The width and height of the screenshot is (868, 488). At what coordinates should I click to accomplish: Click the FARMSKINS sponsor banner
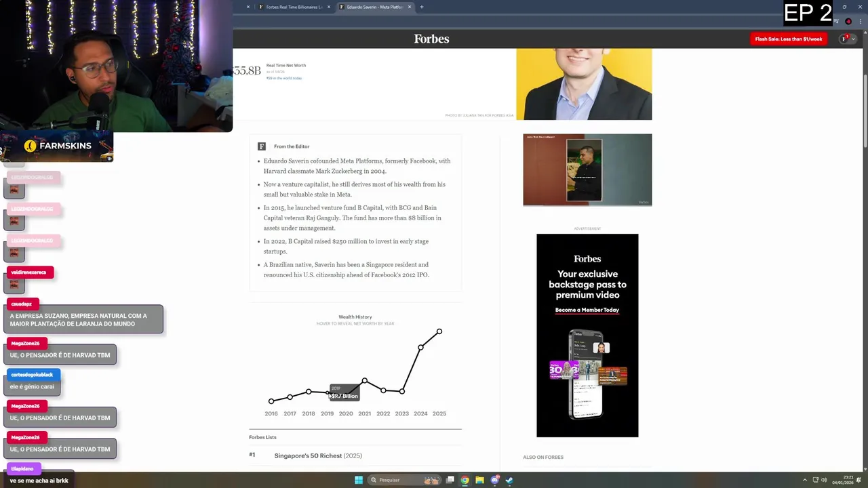57,146
